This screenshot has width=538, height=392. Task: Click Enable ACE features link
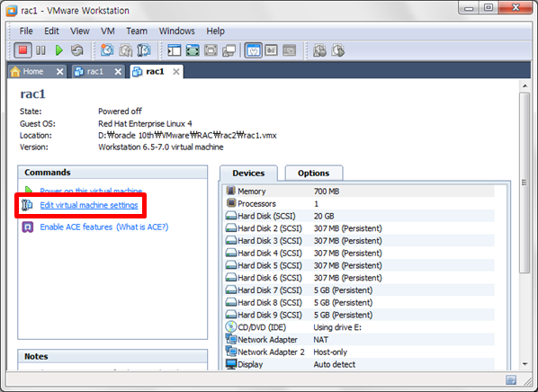[76, 227]
